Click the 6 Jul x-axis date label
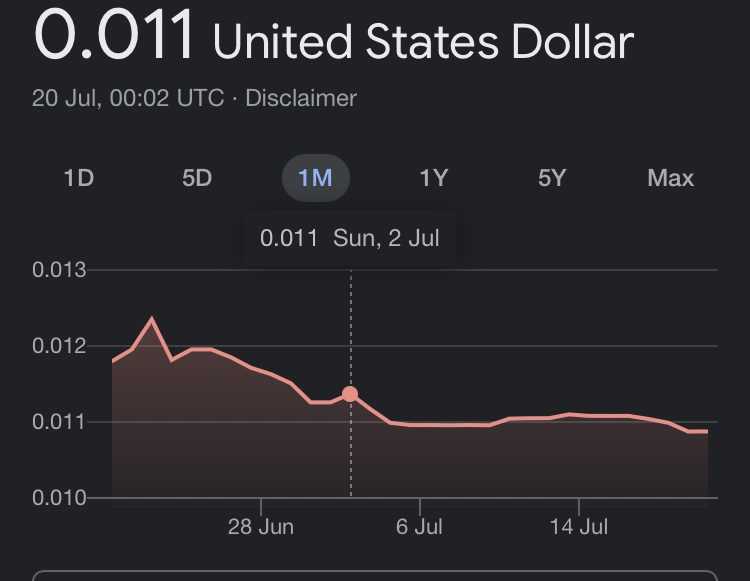This screenshot has height=581, width=750. [420, 526]
